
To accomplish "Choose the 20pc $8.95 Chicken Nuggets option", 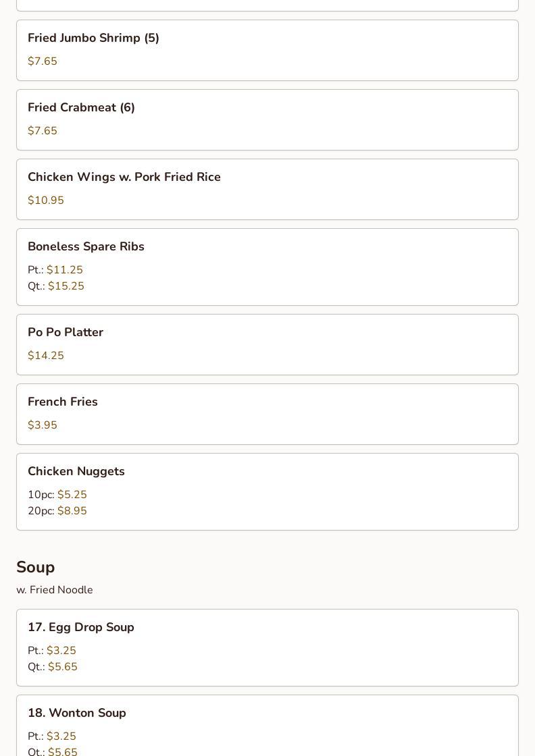I will (x=57, y=511).
